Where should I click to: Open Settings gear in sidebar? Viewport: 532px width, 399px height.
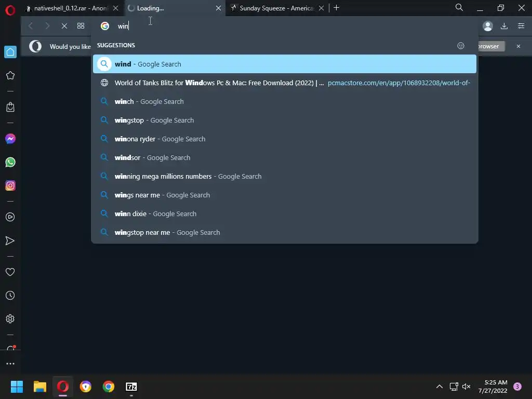(10, 318)
